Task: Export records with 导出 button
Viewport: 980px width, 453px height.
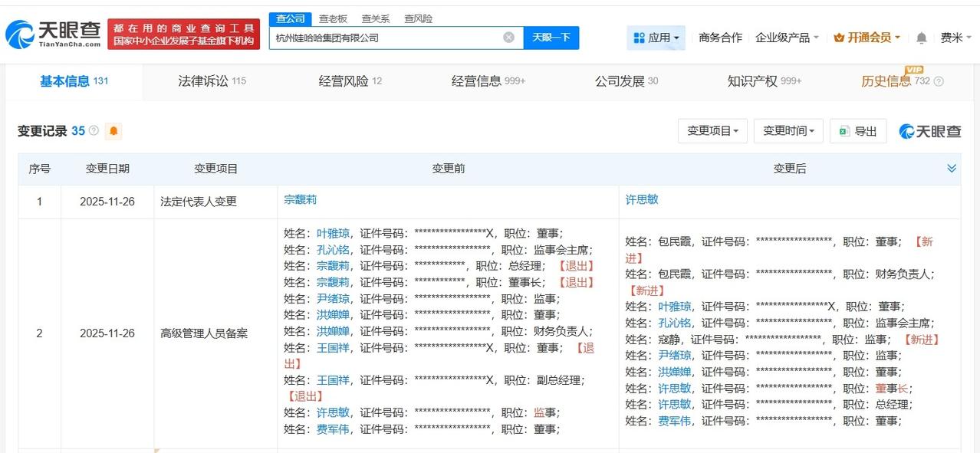Action: point(858,131)
